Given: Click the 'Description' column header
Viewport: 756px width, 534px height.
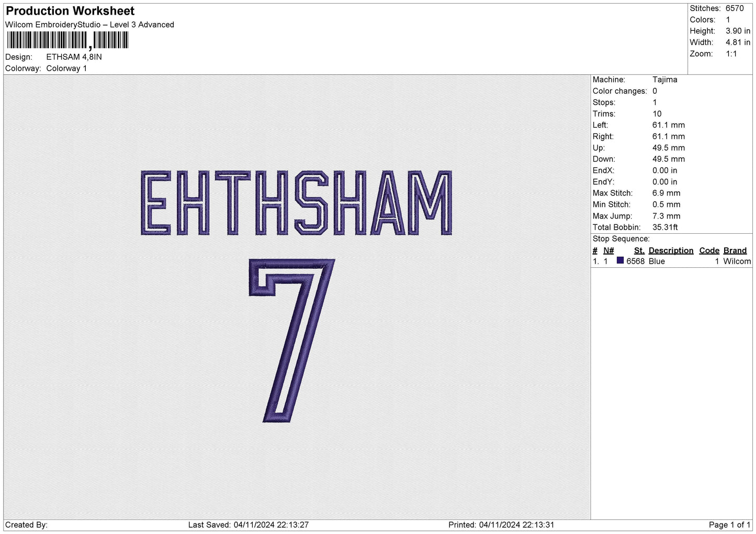Looking at the screenshot, I should (x=671, y=251).
